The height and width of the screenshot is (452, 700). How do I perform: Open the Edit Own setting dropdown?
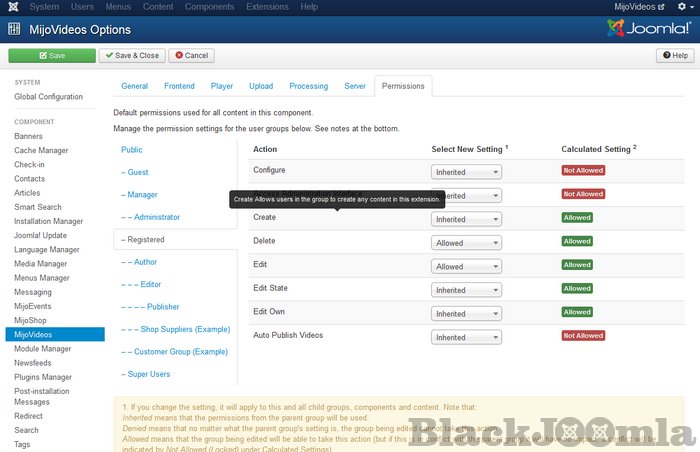pyautogui.click(x=466, y=314)
